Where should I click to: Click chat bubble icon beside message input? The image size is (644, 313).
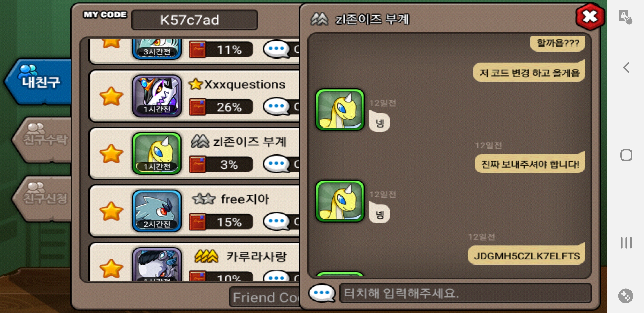[322, 293]
